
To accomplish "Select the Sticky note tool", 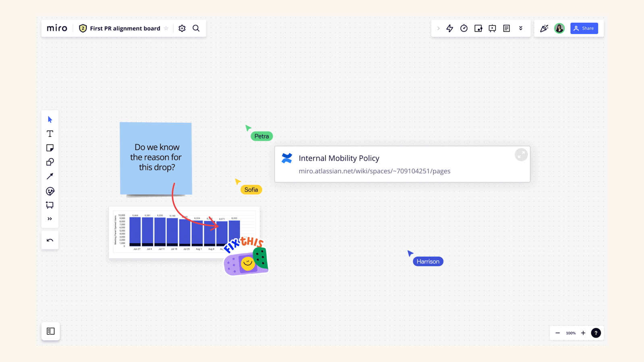I will click(x=50, y=148).
